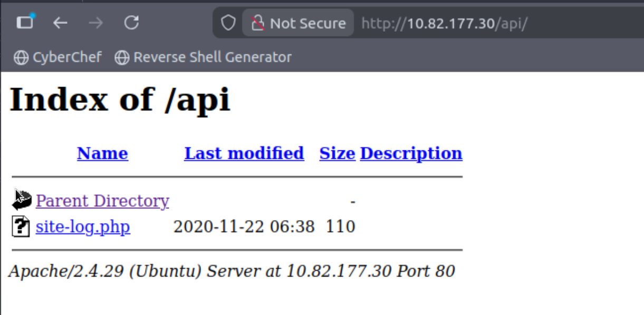Image resolution: width=644 pixels, height=315 pixels.
Task: Click the Parent Directory back-arrow icon
Action: coord(22,200)
